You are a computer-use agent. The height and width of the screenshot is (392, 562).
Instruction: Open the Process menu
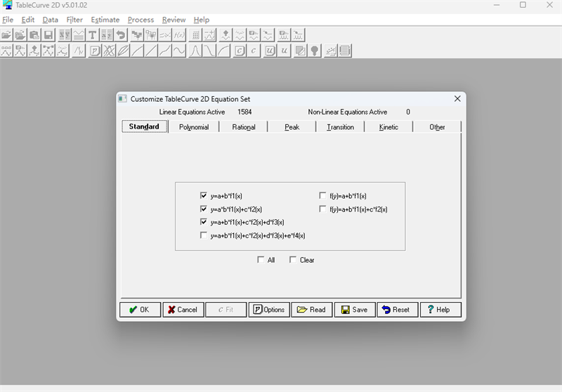click(141, 20)
